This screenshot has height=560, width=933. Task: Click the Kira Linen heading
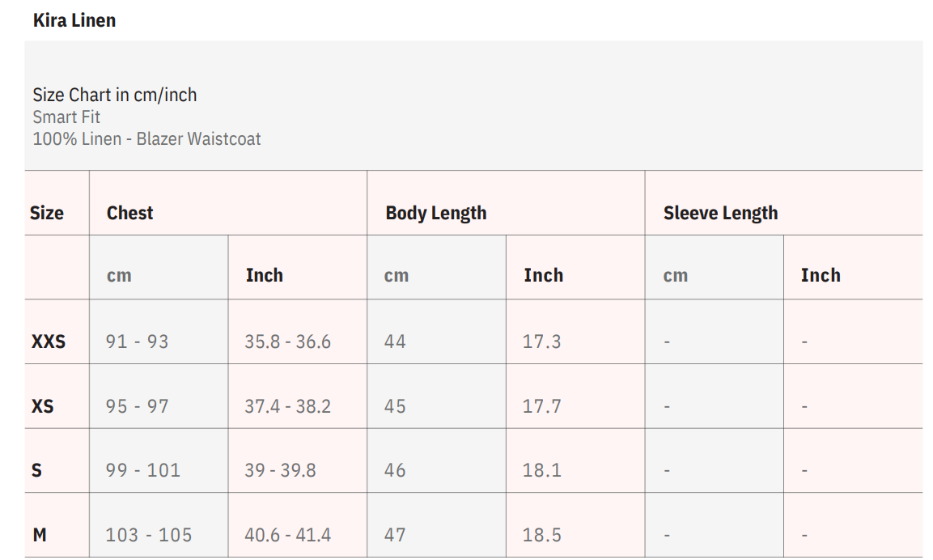(74, 21)
